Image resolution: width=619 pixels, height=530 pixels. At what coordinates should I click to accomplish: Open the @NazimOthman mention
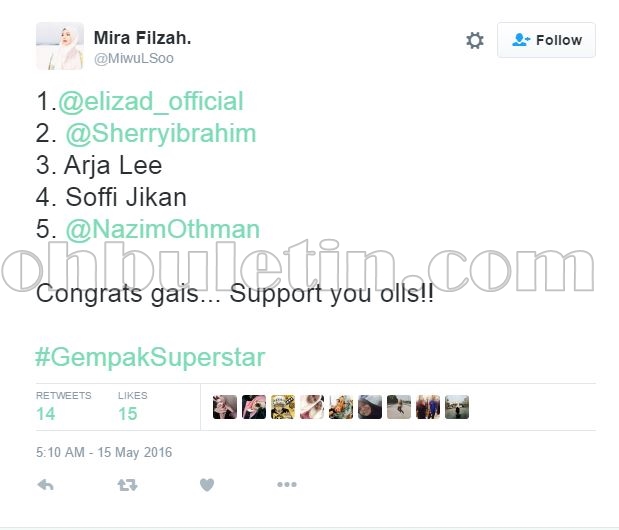pyautogui.click(x=162, y=229)
